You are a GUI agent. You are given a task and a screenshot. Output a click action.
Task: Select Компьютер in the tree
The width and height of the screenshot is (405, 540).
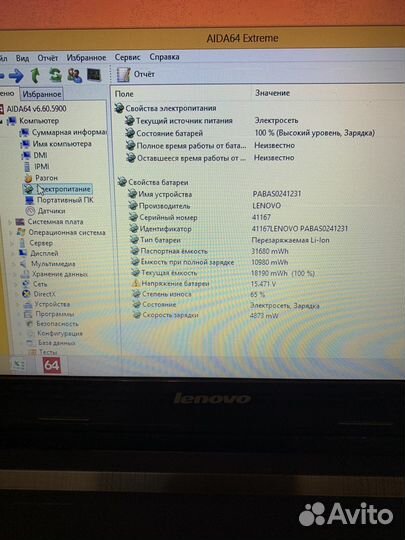(x=33, y=121)
